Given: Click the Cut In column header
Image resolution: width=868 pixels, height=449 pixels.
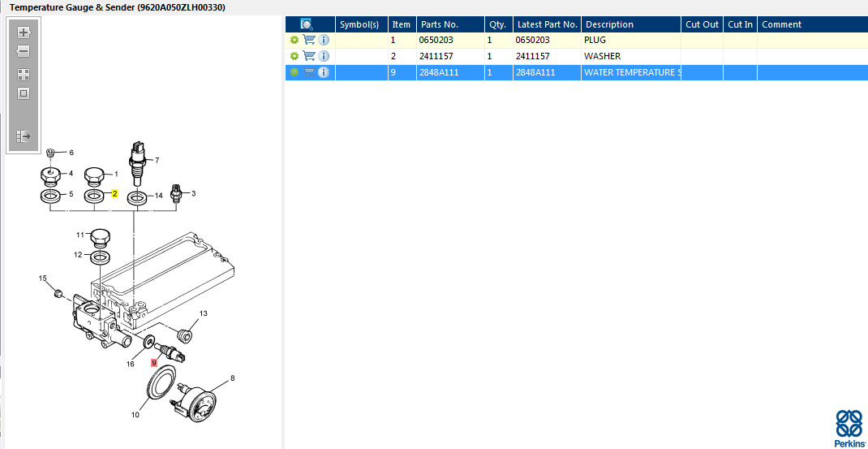Looking at the screenshot, I should coord(740,24).
